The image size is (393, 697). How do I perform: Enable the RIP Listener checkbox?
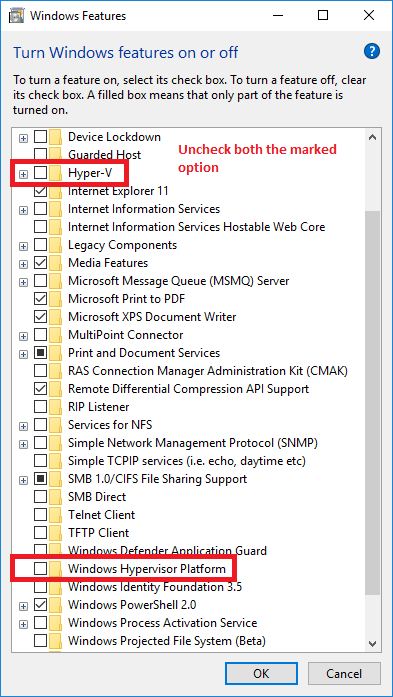[40, 407]
